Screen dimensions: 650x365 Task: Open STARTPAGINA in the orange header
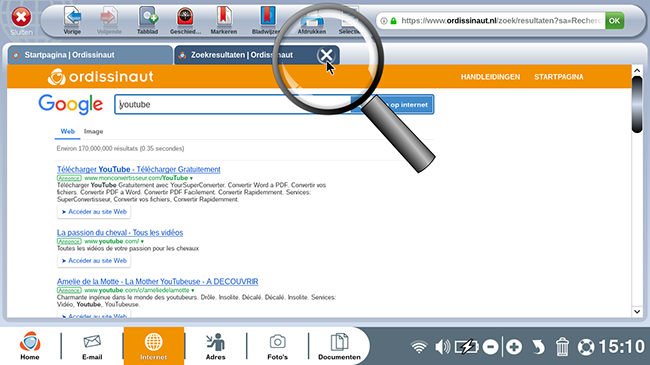(558, 77)
